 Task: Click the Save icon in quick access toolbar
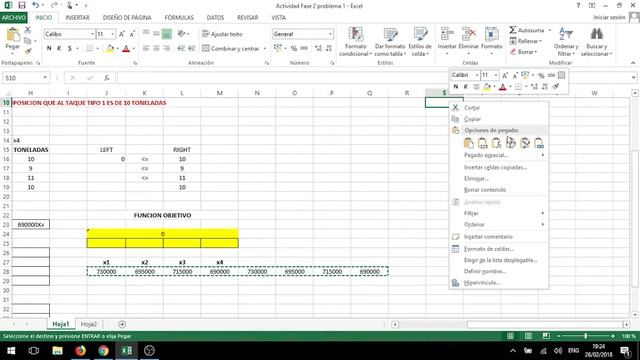coord(22,6)
